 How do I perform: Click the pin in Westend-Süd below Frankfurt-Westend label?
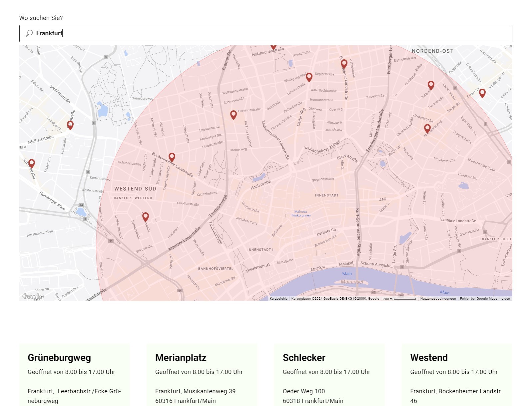click(x=146, y=217)
